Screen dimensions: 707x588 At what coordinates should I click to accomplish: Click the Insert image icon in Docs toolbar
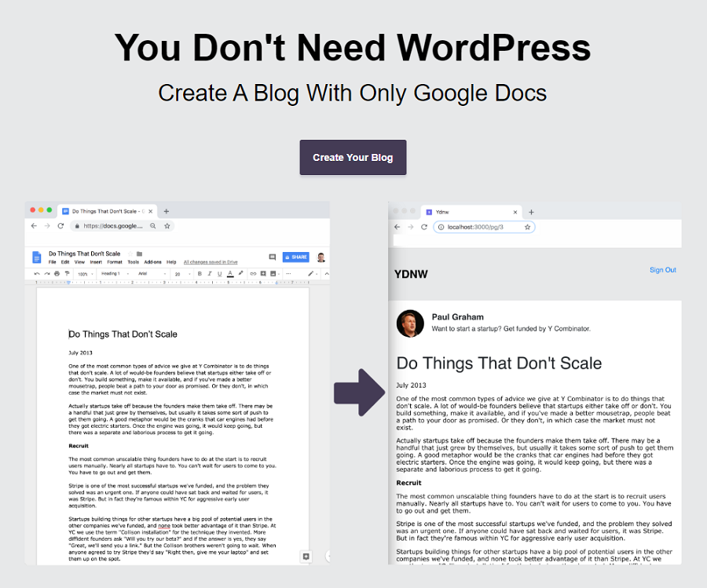tap(274, 273)
